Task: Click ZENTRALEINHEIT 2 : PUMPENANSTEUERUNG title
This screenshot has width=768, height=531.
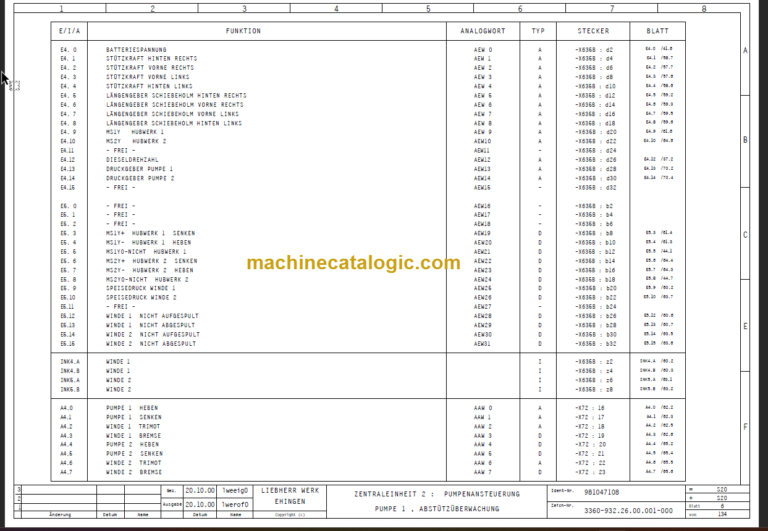Action: click(437, 494)
